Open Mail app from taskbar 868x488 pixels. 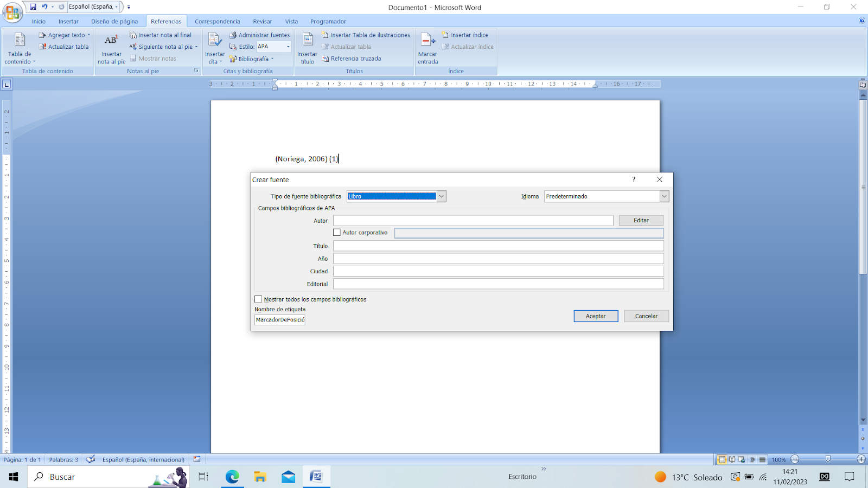pyautogui.click(x=289, y=477)
